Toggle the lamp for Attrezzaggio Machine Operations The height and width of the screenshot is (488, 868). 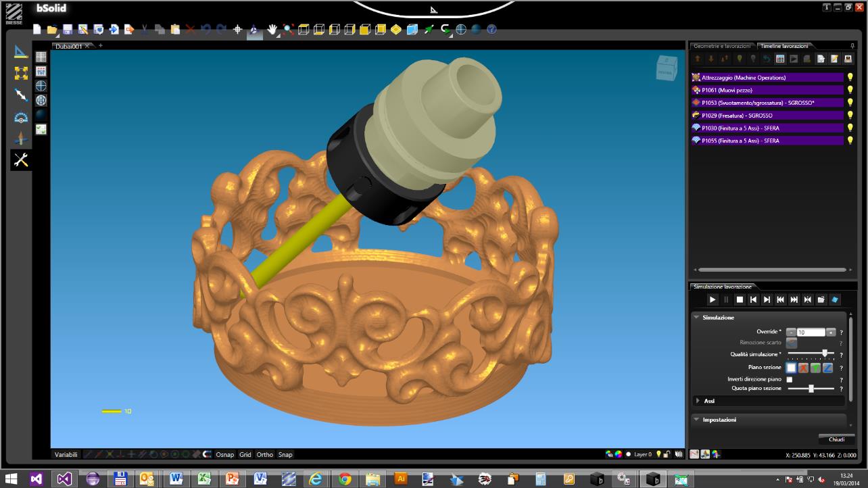pyautogui.click(x=850, y=77)
